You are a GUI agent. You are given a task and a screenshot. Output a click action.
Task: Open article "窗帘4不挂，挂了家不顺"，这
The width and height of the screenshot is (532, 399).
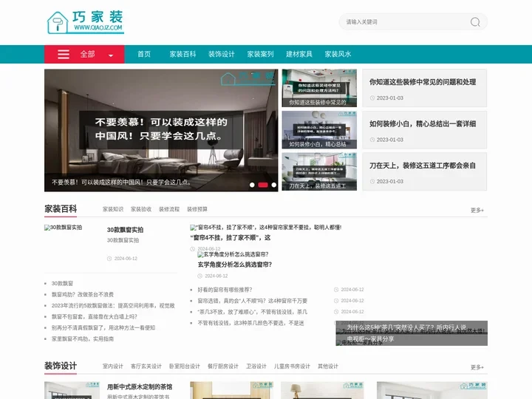pyautogui.click(x=231, y=237)
